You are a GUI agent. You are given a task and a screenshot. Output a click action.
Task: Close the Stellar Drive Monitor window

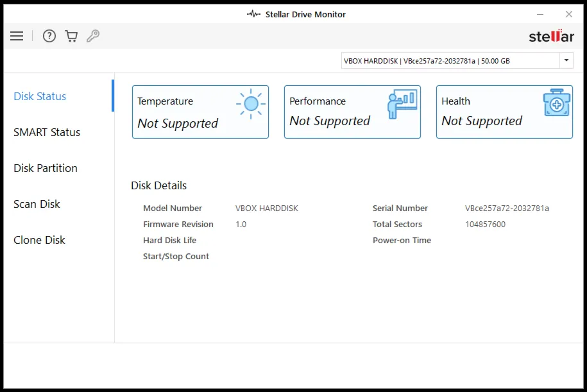tap(568, 14)
